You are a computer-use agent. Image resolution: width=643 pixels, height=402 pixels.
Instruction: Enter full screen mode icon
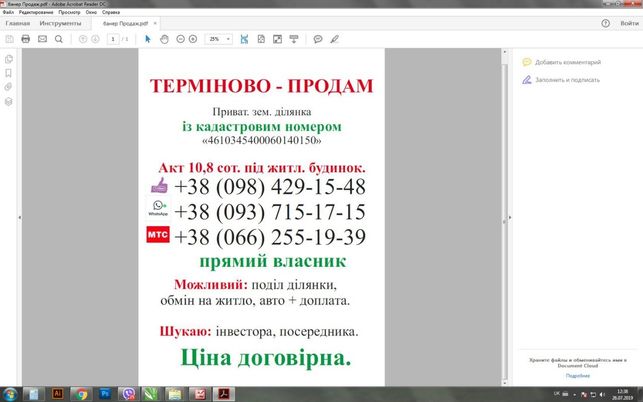pyautogui.click(x=278, y=39)
